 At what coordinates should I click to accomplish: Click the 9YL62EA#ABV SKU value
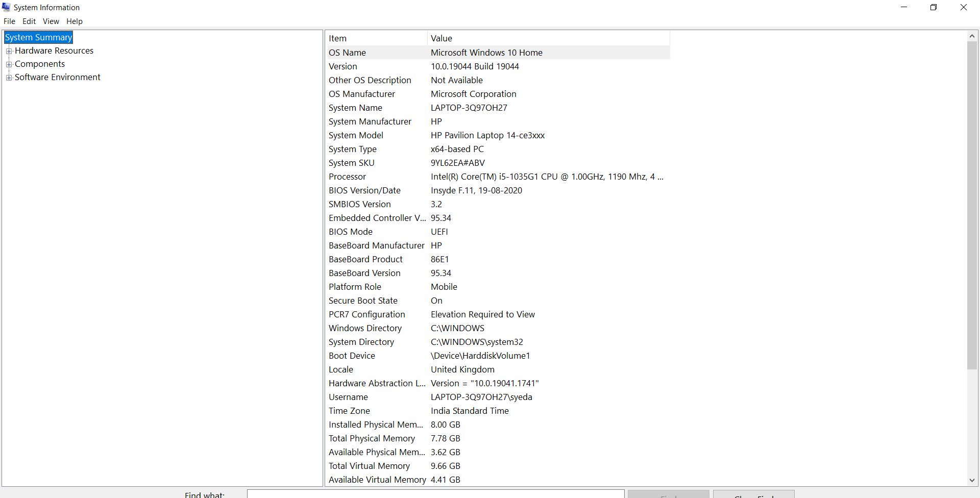click(x=458, y=163)
